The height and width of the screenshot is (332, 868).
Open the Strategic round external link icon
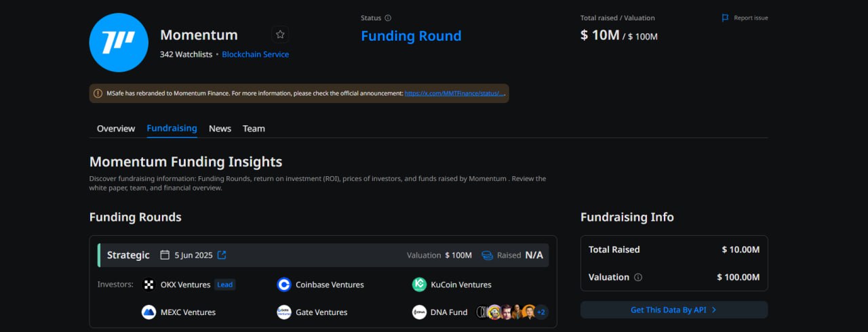tap(222, 255)
